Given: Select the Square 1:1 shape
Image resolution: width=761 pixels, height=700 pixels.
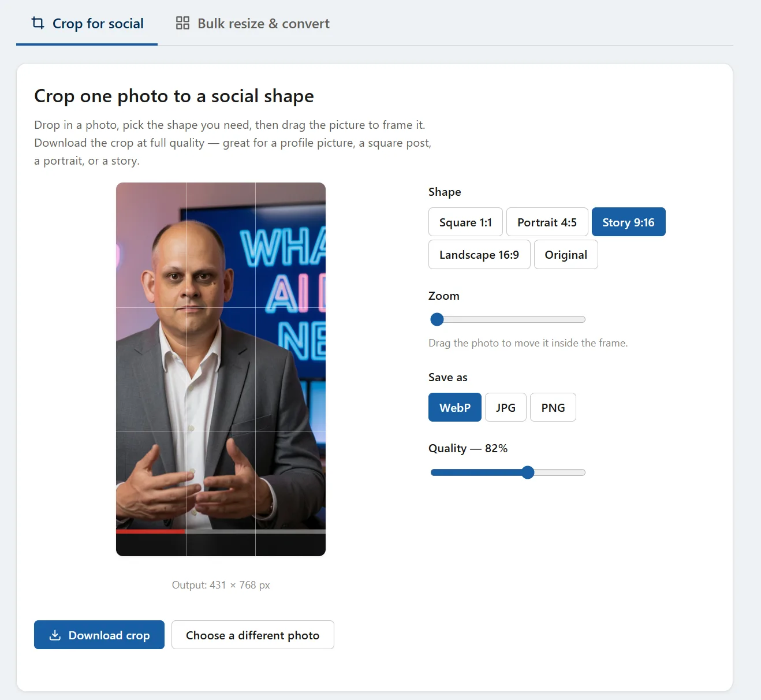Looking at the screenshot, I should [x=465, y=222].
